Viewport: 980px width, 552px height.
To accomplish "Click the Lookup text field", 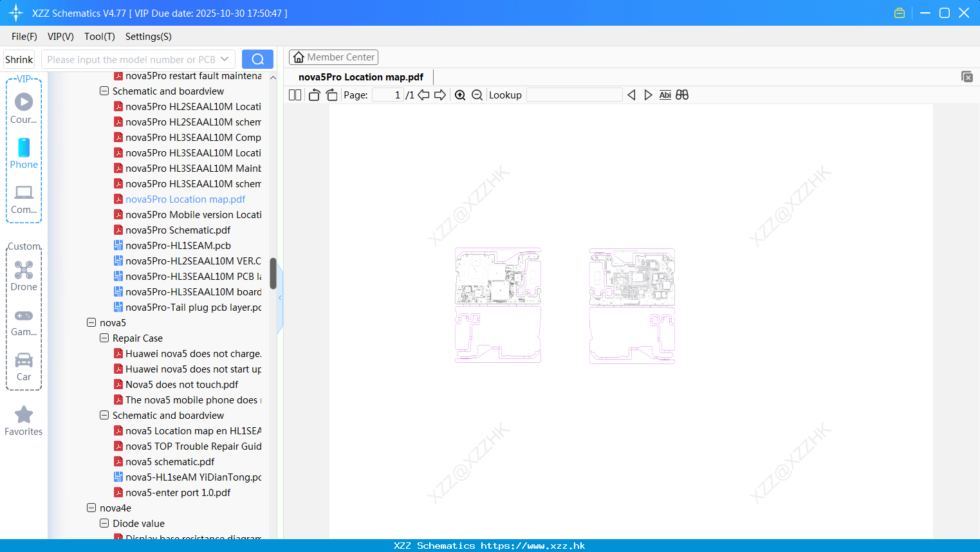I will (x=574, y=95).
